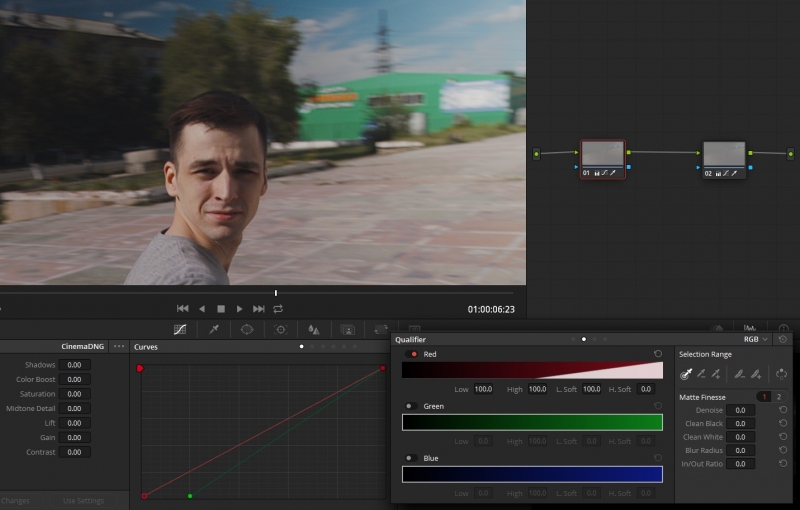Enable the Green channel toggle
This screenshot has width=800, height=510.
[x=410, y=406]
